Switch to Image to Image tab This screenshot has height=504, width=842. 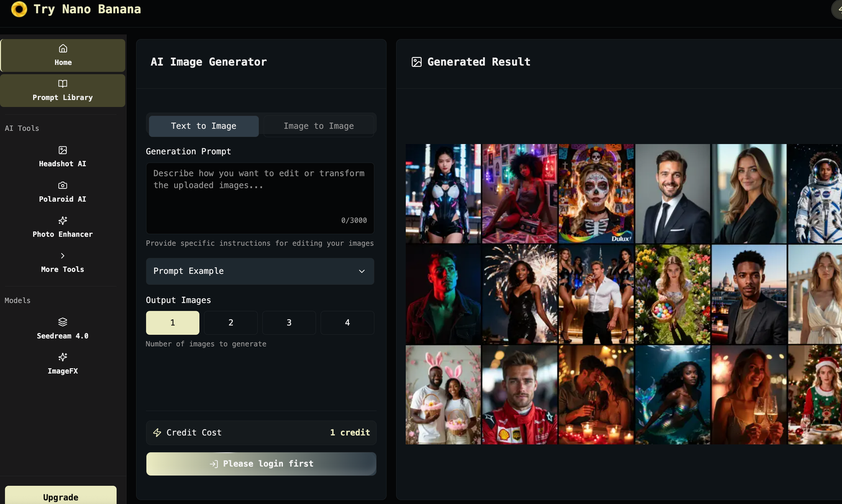(318, 126)
